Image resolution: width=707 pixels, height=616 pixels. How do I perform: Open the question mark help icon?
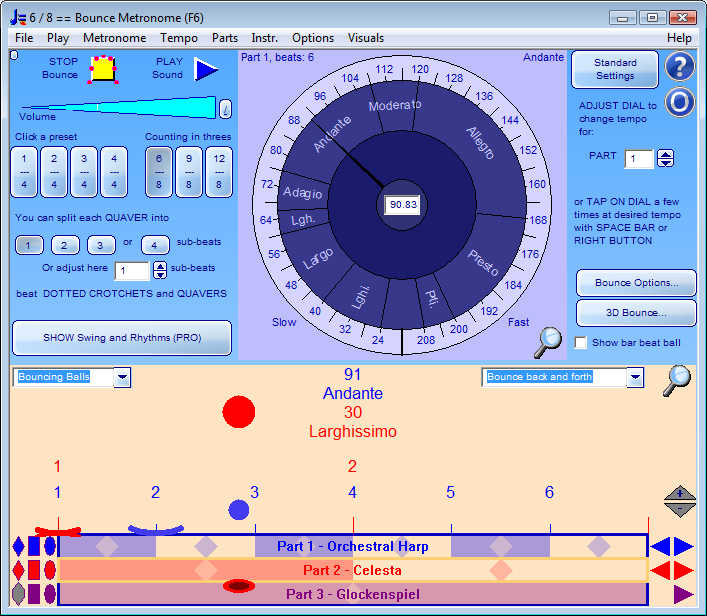679,67
